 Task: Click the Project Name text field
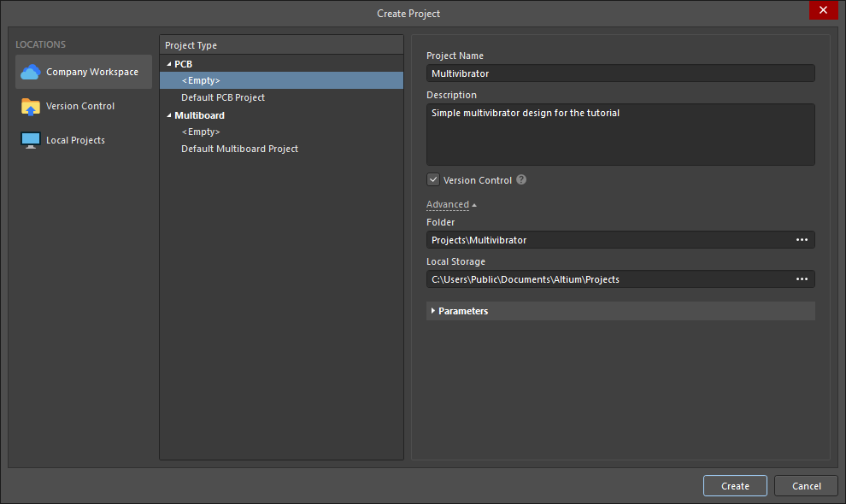pos(620,73)
